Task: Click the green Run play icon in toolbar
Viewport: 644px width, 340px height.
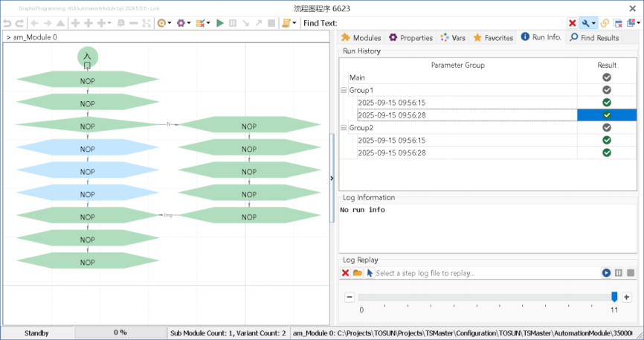Action: click(219, 23)
